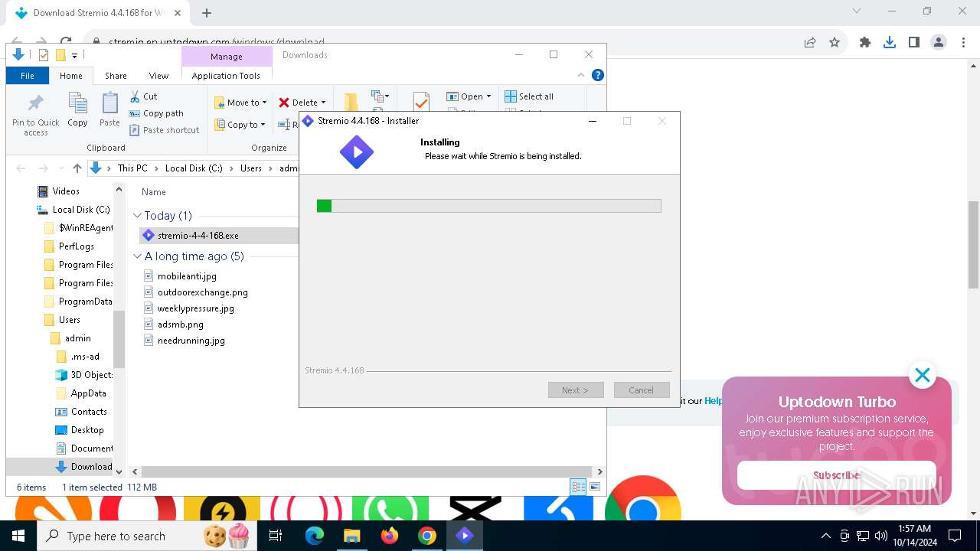Viewport: 980px width, 551px height.
Task: Bookmark page with star icon
Action: (835, 43)
